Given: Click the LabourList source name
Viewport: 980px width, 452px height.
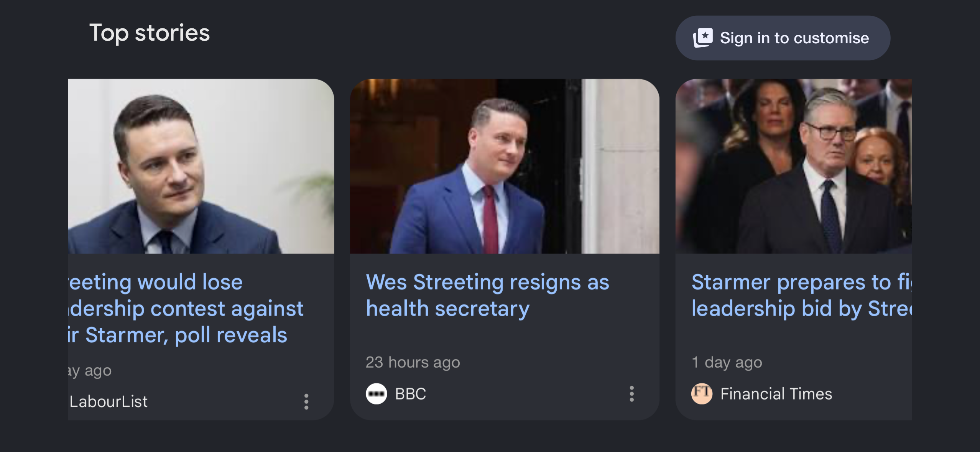Looking at the screenshot, I should pyautogui.click(x=109, y=401).
